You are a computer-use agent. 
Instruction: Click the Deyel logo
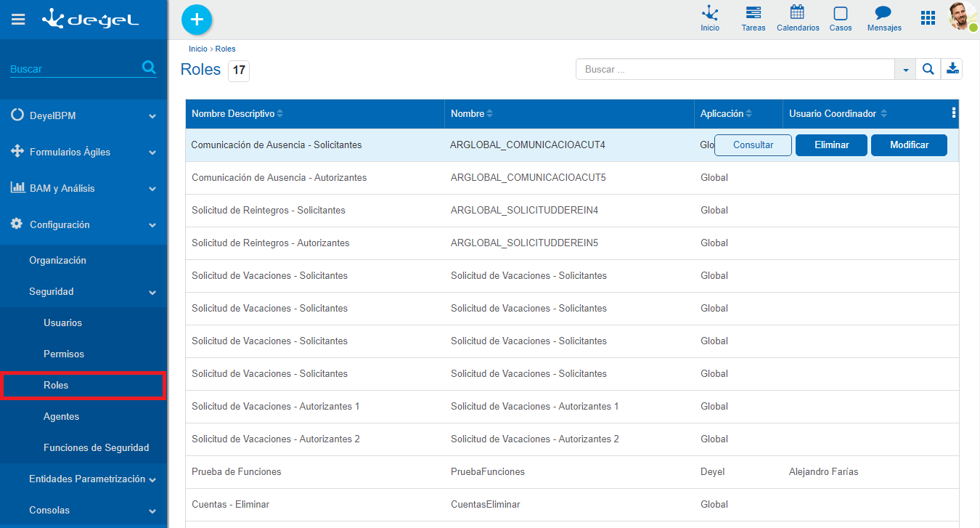91,19
